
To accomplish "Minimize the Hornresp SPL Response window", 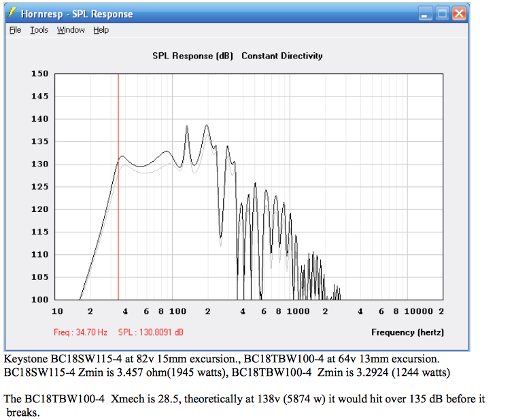I will (x=425, y=14).
